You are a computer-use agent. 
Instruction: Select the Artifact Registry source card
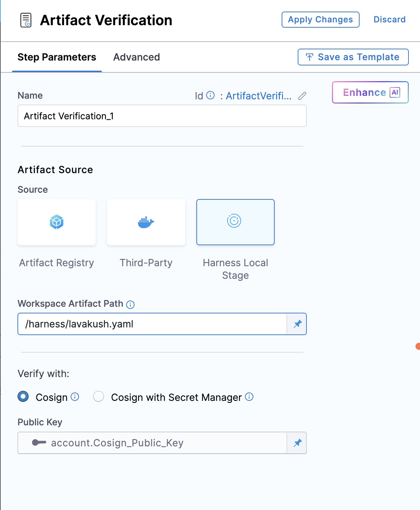tap(57, 222)
